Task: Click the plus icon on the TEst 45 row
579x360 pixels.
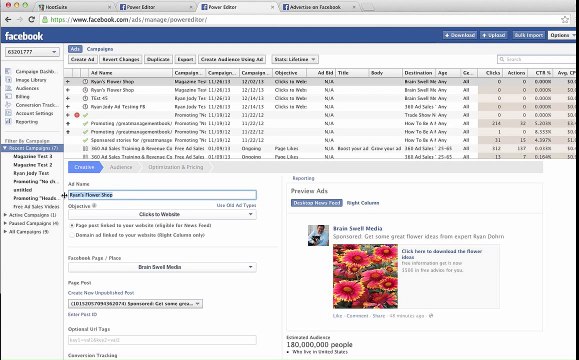Action: [68, 98]
